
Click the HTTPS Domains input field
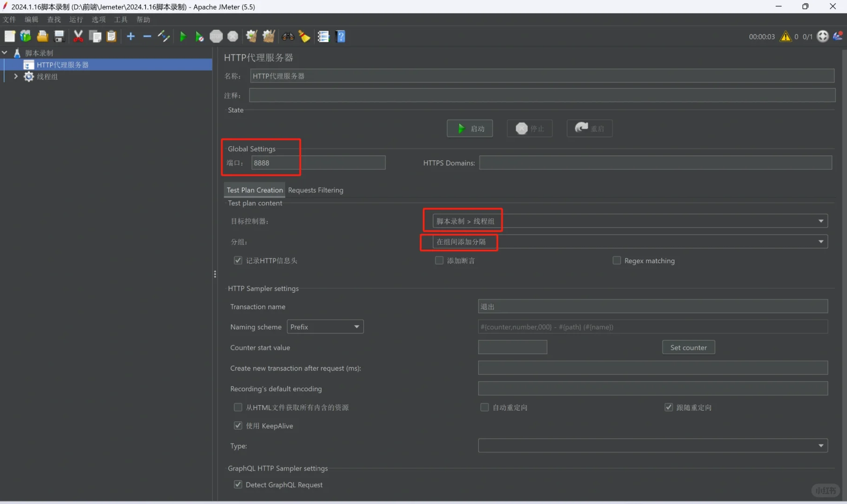(656, 163)
